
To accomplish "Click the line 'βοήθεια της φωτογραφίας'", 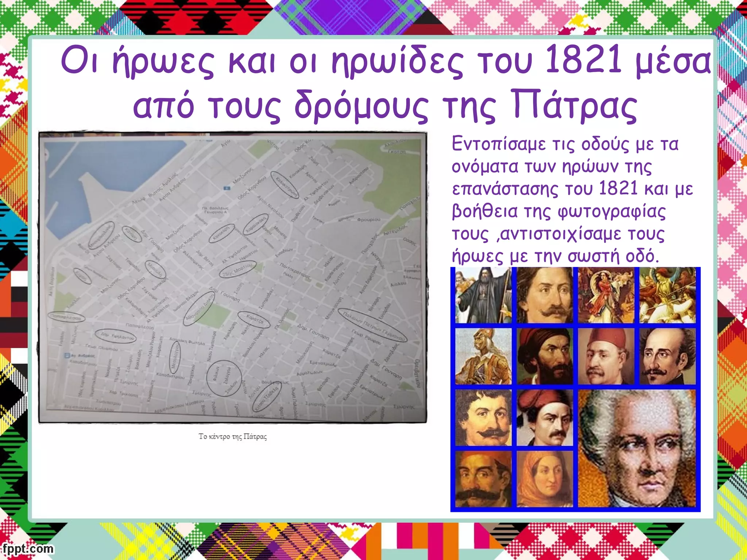I will click(559, 211).
